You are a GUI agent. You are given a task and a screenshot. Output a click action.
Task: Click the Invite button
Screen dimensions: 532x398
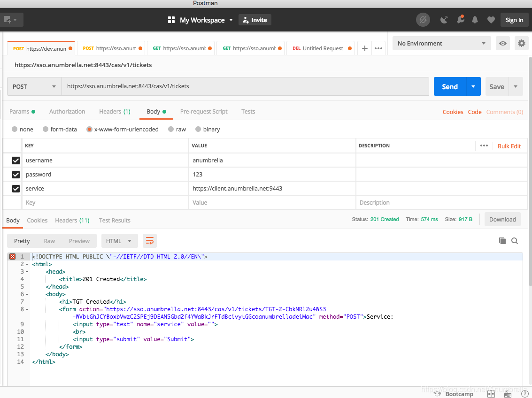(255, 20)
